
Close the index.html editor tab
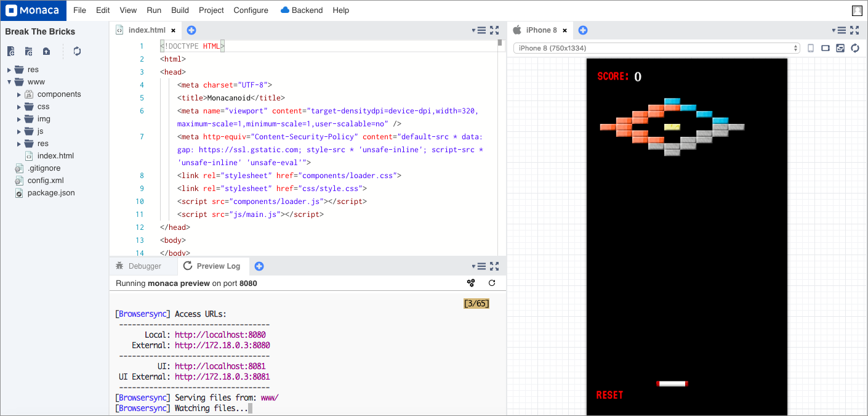point(174,30)
